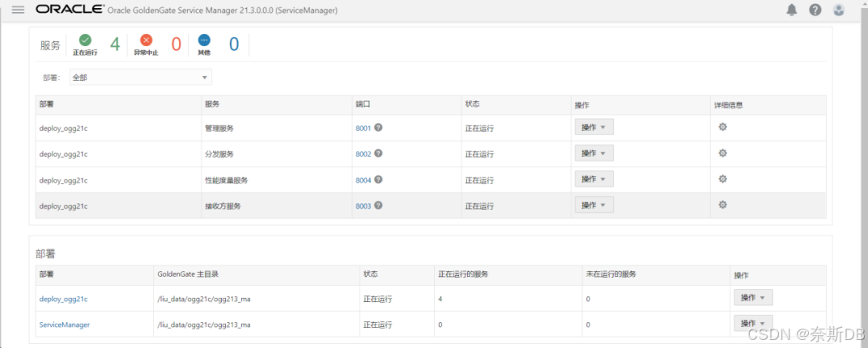Image resolution: width=868 pixels, height=348 pixels.
Task: Open details gear for 管理服务 row
Action: click(x=722, y=127)
